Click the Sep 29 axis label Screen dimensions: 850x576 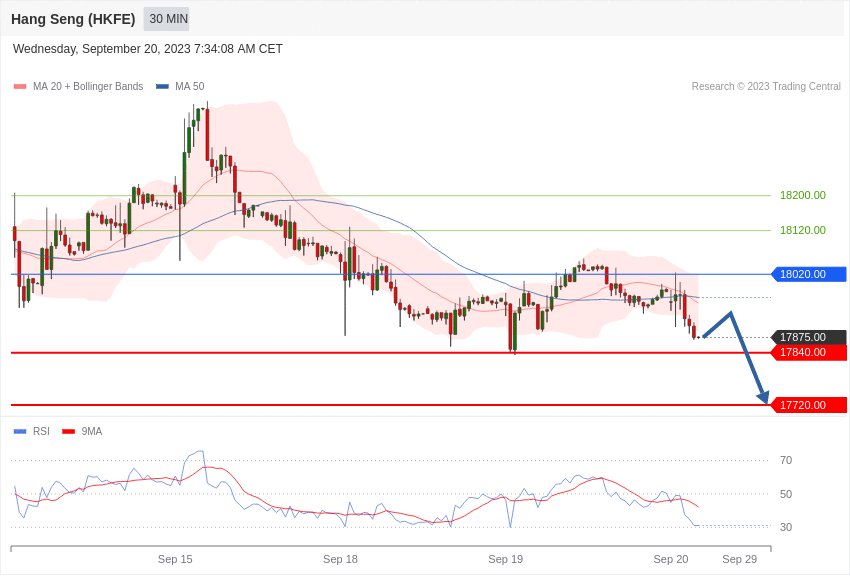point(739,559)
